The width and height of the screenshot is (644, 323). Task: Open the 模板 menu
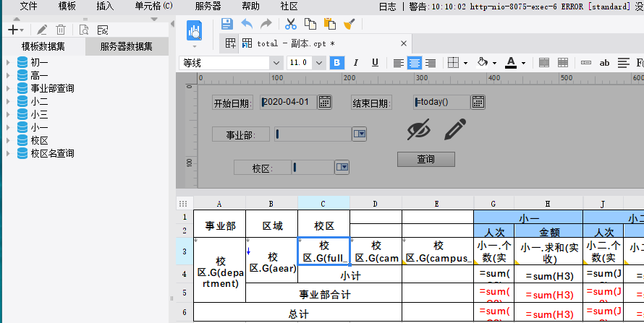click(x=67, y=7)
